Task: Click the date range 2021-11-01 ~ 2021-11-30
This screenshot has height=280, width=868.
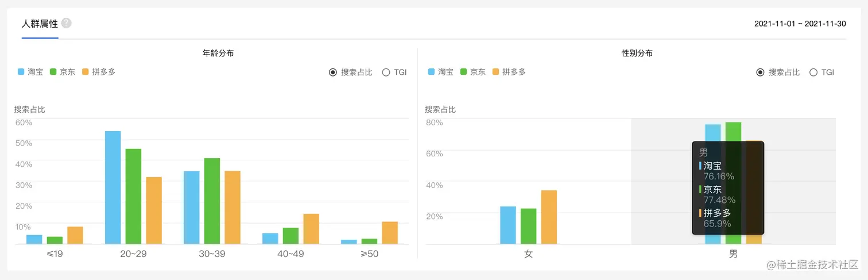Action: point(801,24)
